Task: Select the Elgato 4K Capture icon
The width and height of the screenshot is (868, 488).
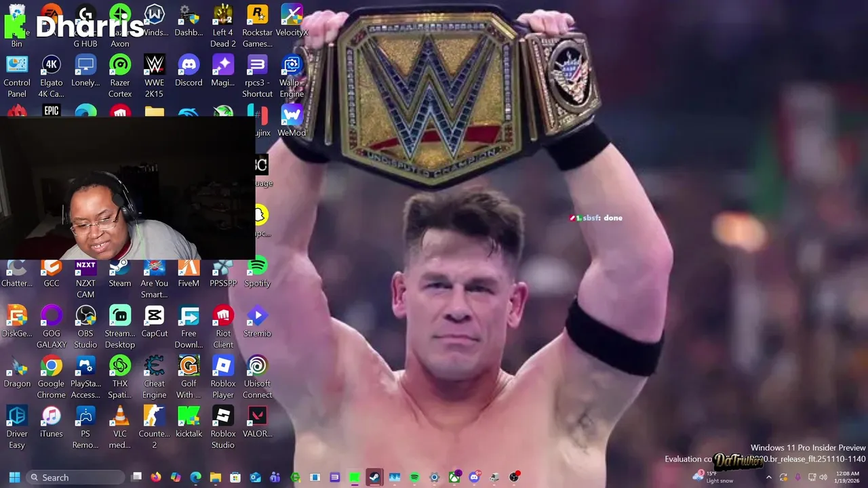Action: coord(52,76)
